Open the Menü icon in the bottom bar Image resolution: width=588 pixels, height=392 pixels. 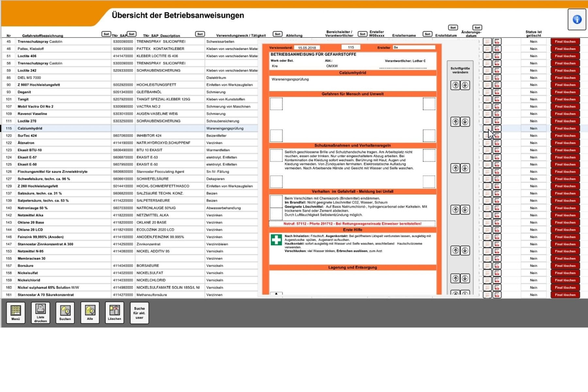click(16, 313)
